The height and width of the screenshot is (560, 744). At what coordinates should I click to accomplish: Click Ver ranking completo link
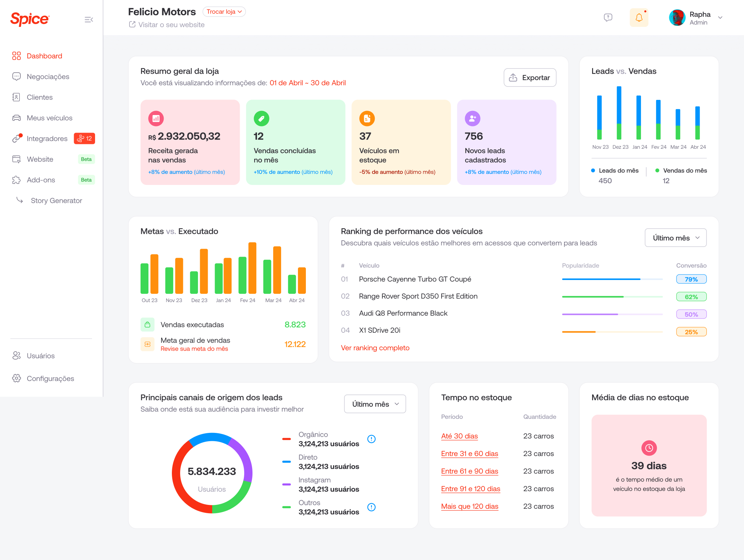pyautogui.click(x=375, y=348)
